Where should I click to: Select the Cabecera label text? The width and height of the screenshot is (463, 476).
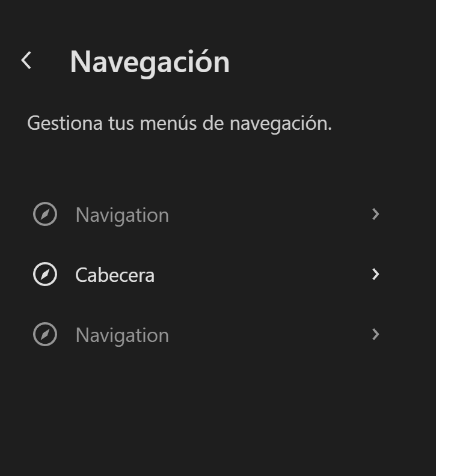coord(115,275)
